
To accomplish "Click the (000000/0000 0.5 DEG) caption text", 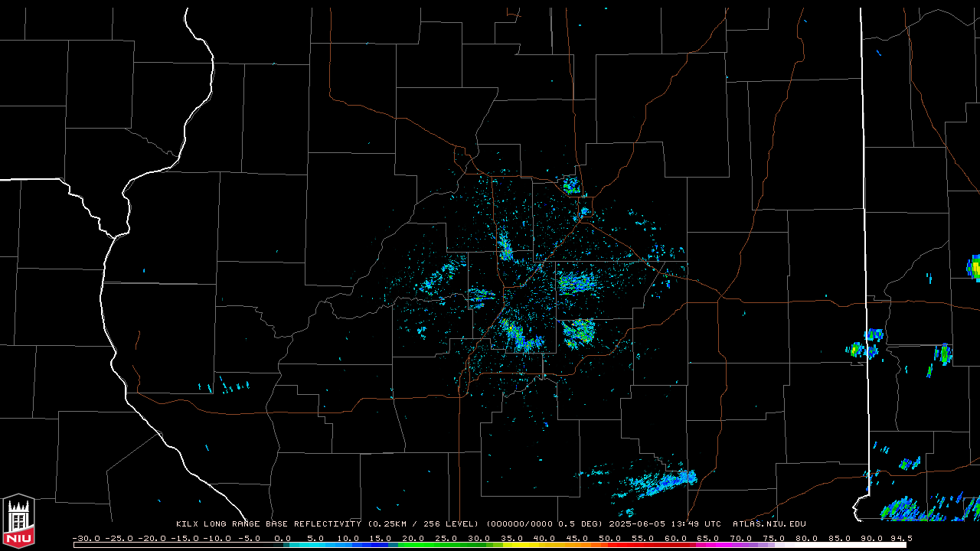I will [x=544, y=524].
